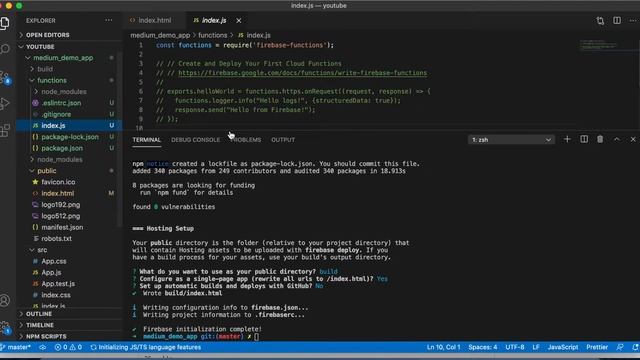Viewport: 640px width, 360px height.
Task: Open logo192.png in the explorer
Action: point(60,205)
